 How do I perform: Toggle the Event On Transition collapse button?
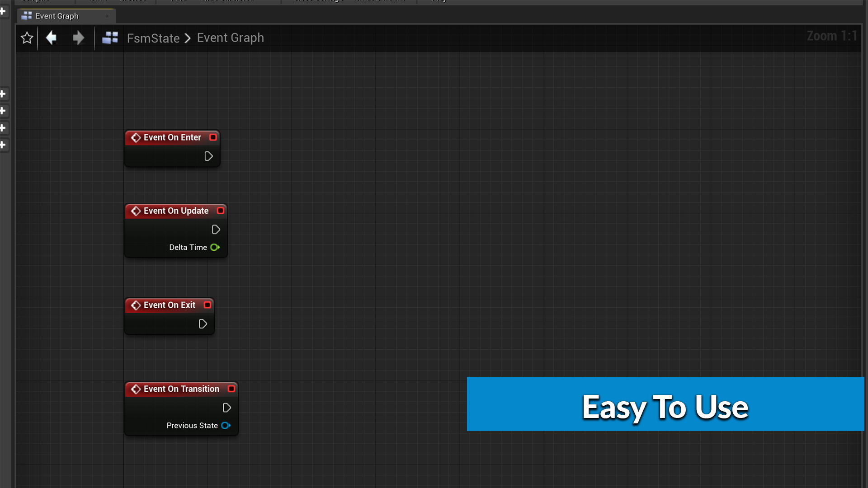pyautogui.click(x=231, y=389)
